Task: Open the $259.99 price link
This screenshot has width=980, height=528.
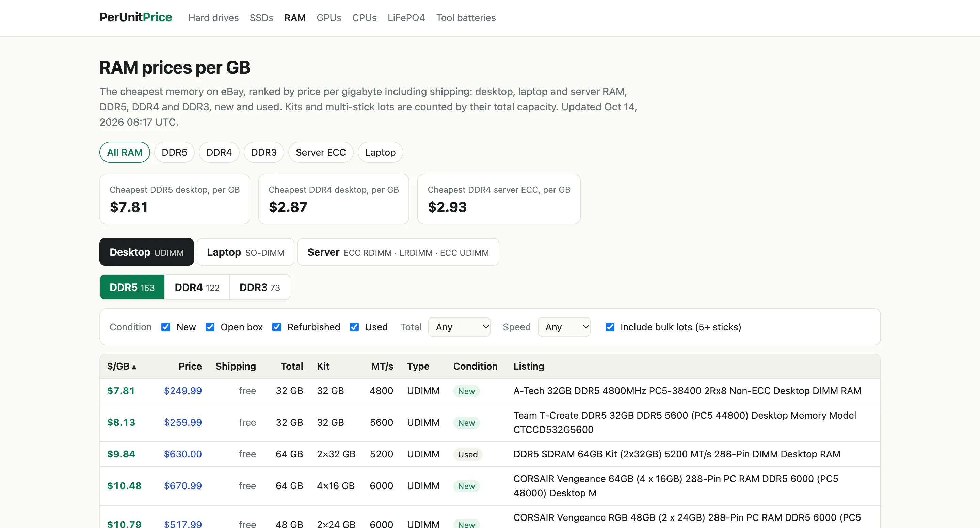Action: coord(182,422)
